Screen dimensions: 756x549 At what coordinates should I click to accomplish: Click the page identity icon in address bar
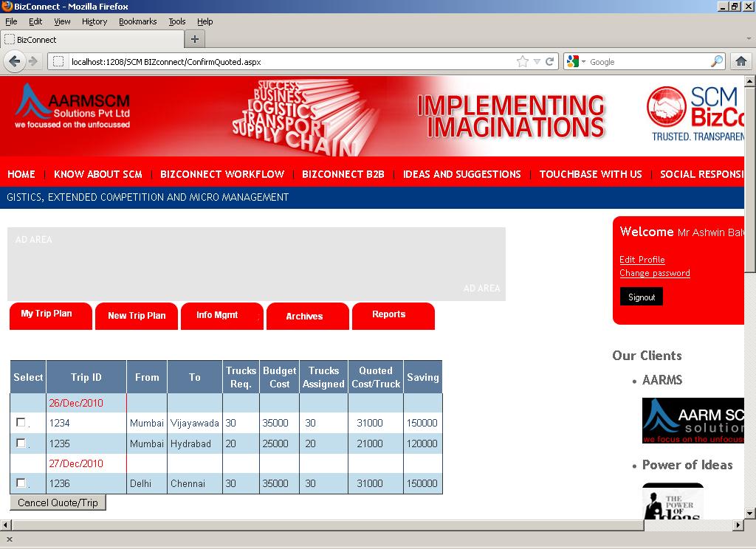coord(58,62)
